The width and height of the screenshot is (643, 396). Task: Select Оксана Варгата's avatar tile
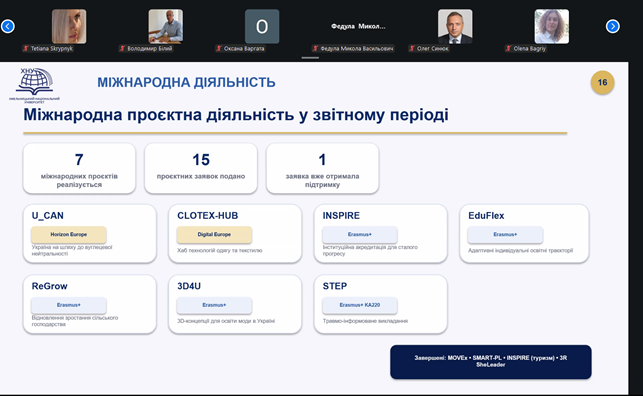[262, 26]
